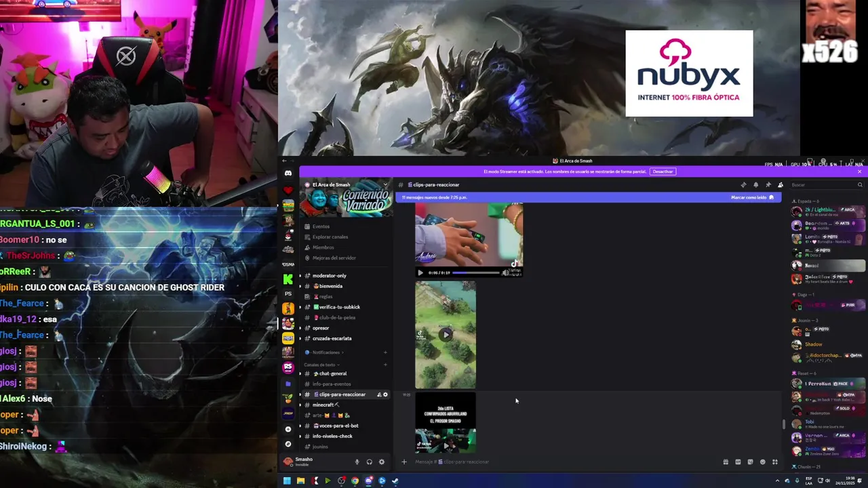This screenshot has width=868, height=488.
Task: Toggle notification bell for this channel
Action: 756,185
